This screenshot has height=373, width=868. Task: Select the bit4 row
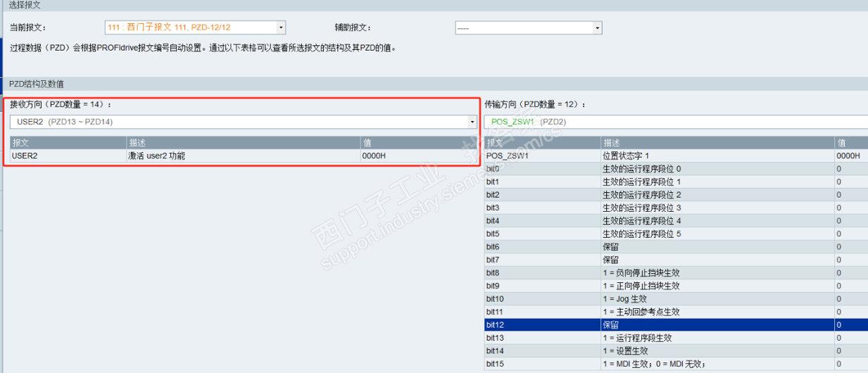pos(676,221)
